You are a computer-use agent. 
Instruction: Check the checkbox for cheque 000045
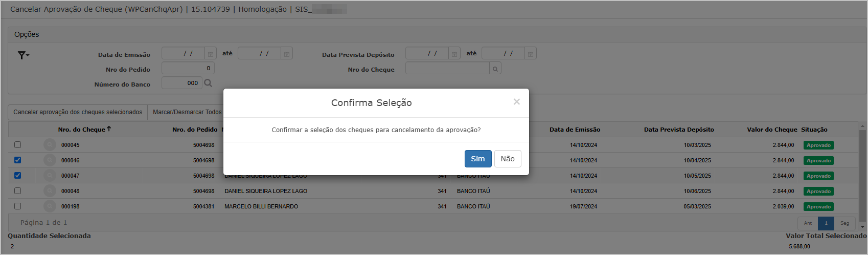coord(18,145)
